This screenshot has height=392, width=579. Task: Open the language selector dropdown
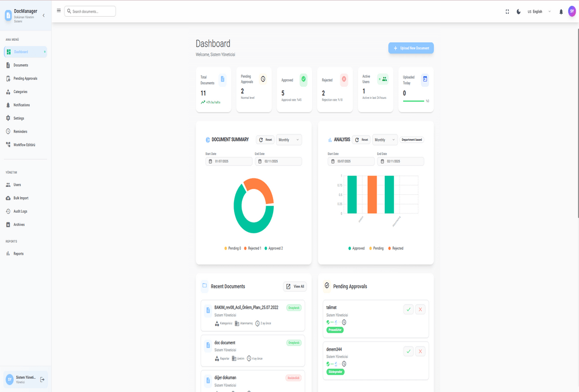point(538,11)
